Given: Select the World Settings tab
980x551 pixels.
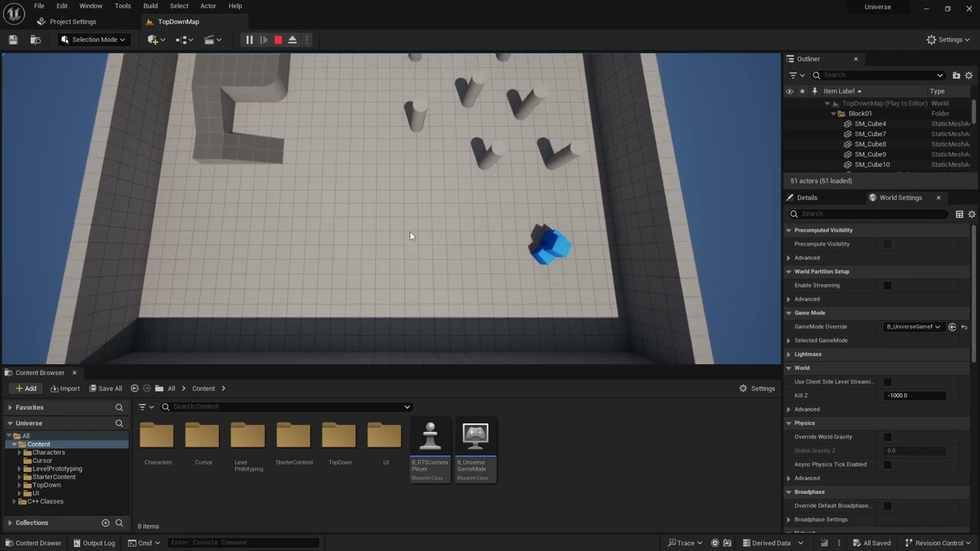Looking at the screenshot, I should (900, 197).
